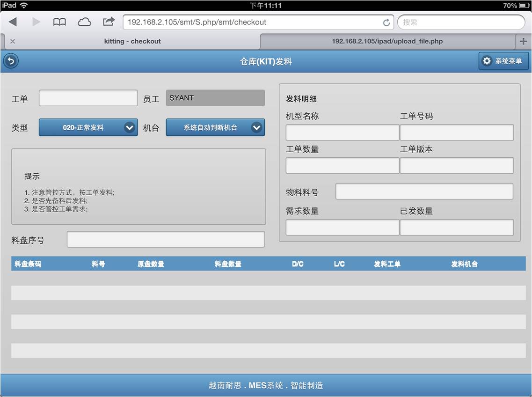
Task: Focus the 料盘序号 input field
Action: (x=166, y=240)
